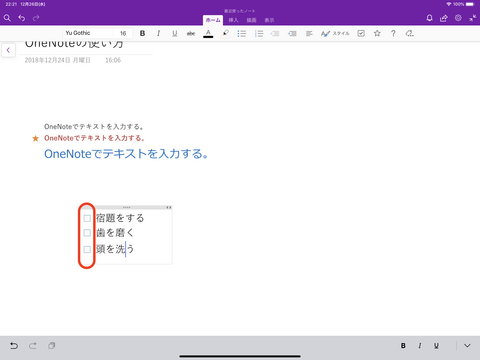Select the page title OneNoteの使い方
480x360 pixels.
tap(74, 44)
